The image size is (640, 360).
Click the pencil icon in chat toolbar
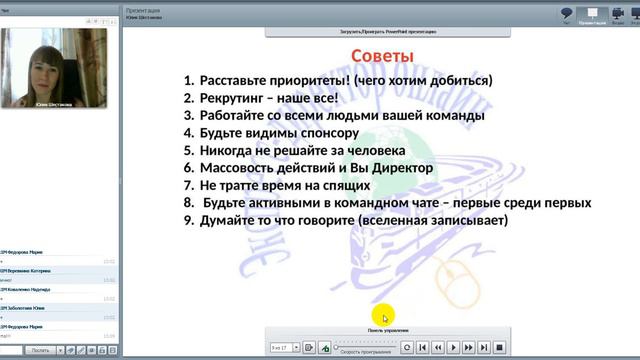[x=81, y=350]
